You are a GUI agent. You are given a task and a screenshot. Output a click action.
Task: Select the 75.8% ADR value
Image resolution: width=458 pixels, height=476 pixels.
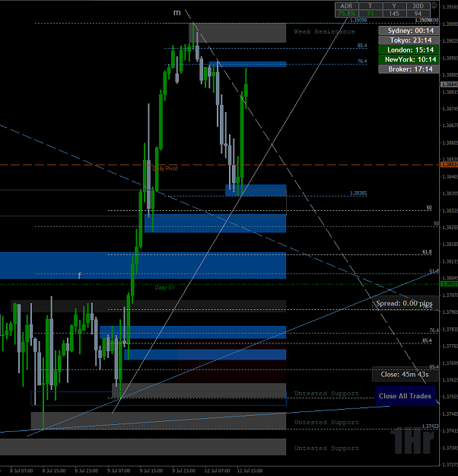click(x=346, y=14)
